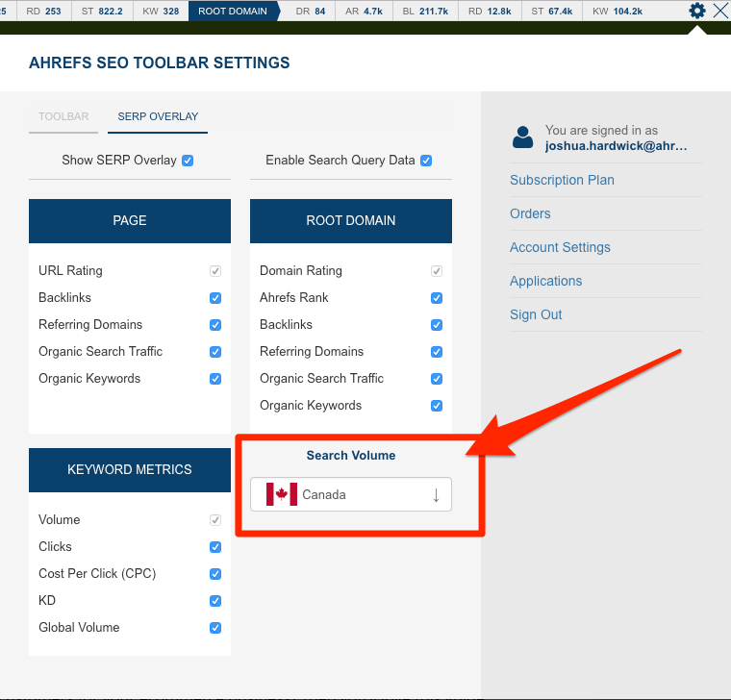
Task: Click the BL 211.7k metric
Action: [425, 11]
